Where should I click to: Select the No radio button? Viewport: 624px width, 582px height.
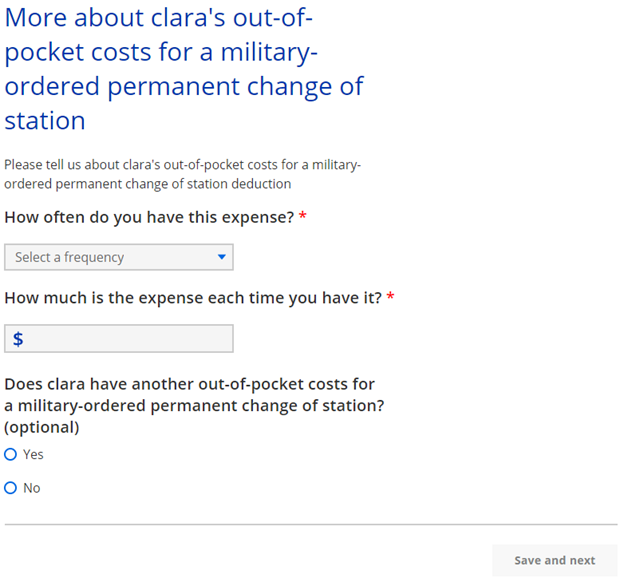(x=11, y=488)
